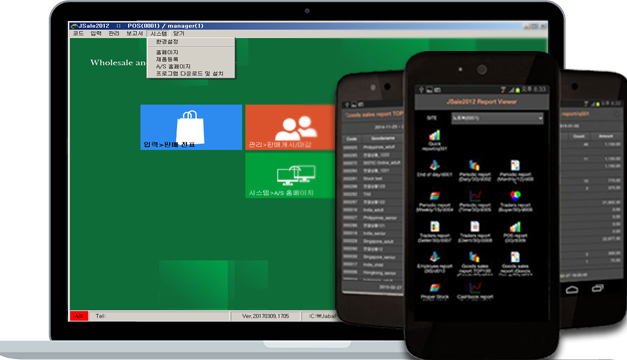Open the Traders report Buyer icon
Viewport: 627px width, 360px height.
pyautogui.click(x=515, y=201)
